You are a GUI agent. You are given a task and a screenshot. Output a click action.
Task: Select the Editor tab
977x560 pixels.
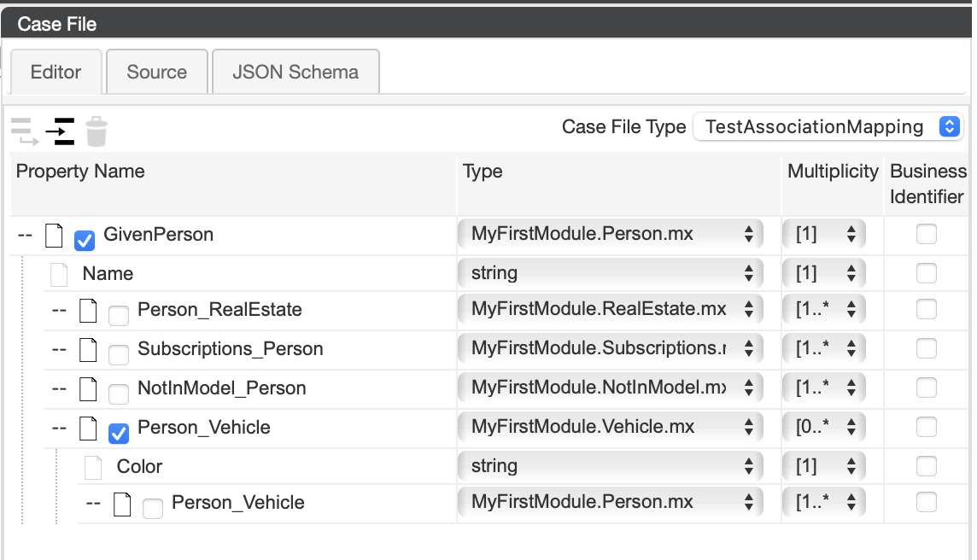click(x=56, y=73)
